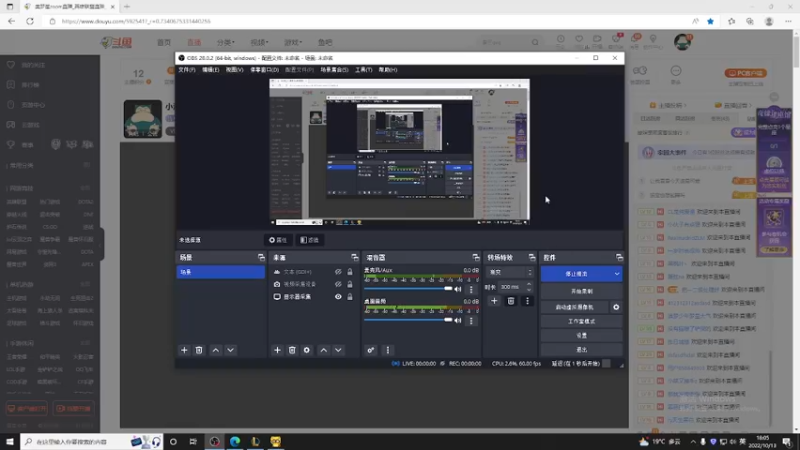
Task: Expand the Stop Streaming button dropdown arrow
Action: (x=617, y=274)
